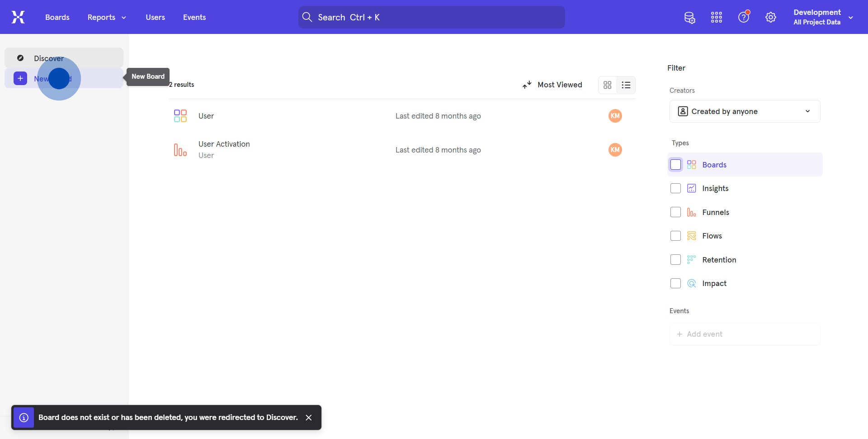Tick the Funnels type checkbox
868x439 pixels.
(x=675, y=212)
